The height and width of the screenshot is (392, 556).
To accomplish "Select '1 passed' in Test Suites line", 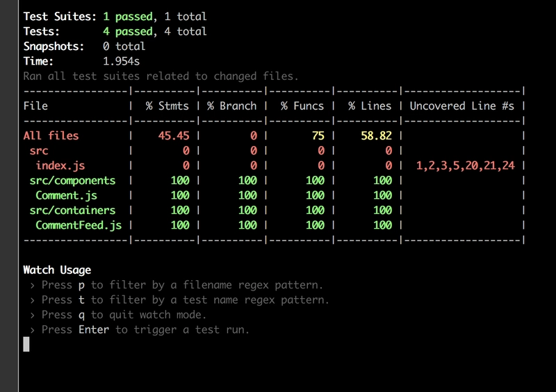I will 128,17.
